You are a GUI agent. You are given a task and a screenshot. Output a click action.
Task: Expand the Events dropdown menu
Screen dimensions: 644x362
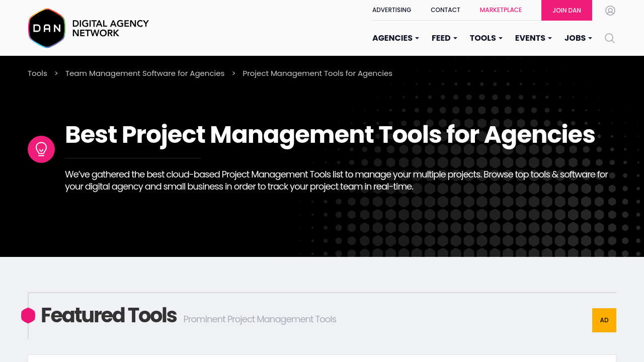point(533,38)
